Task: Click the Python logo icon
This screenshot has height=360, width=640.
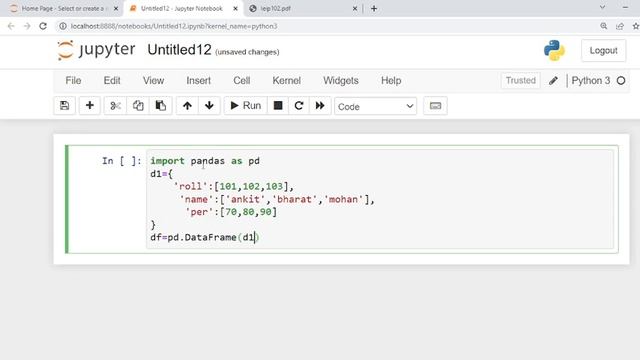Action: [554, 51]
